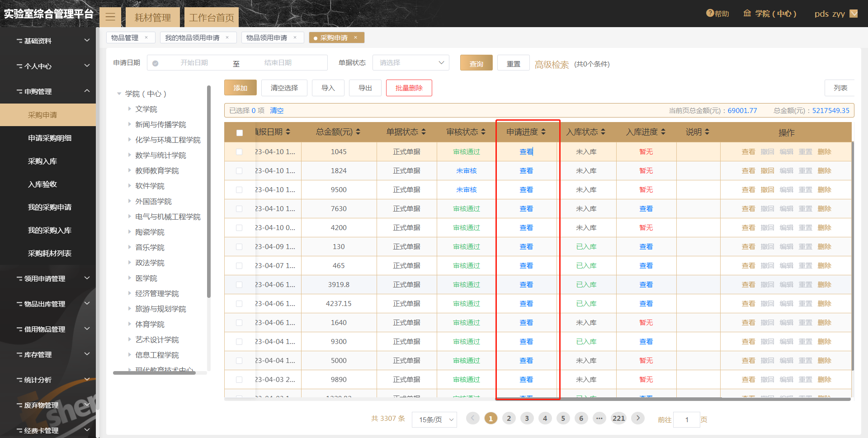The height and width of the screenshot is (438, 868).
Task: Open the 单据状态 dropdown
Action: point(410,63)
